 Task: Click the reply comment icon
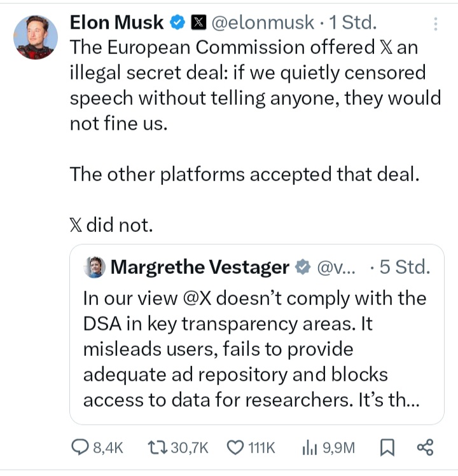(x=81, y=448)
